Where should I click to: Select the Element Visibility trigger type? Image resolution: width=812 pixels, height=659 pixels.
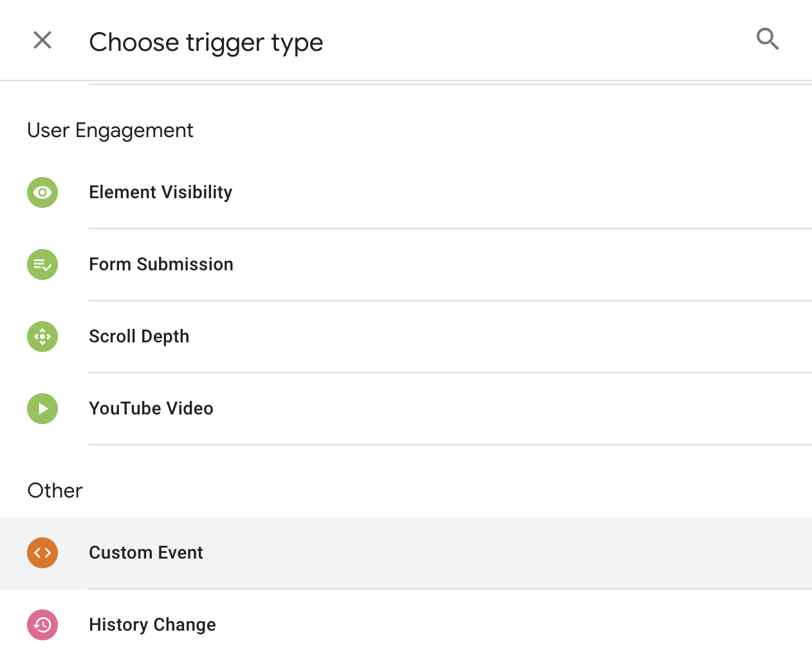406,192
